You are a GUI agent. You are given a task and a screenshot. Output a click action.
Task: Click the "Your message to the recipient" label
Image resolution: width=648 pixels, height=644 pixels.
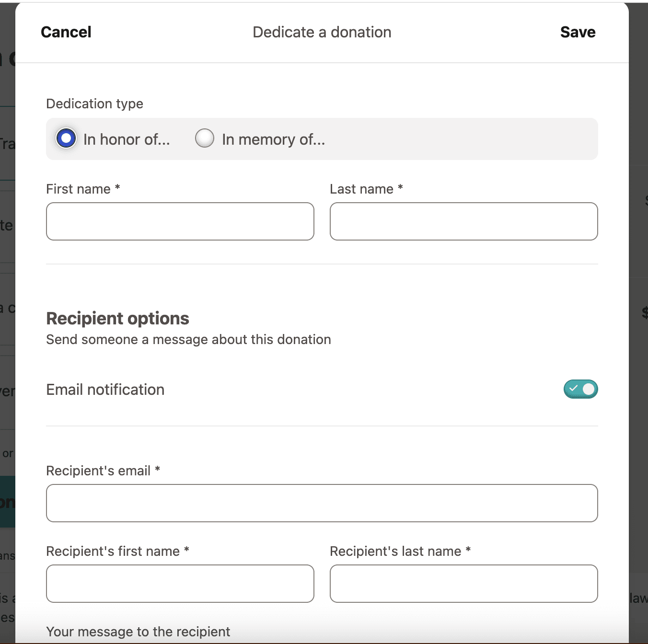coord(138,632)
